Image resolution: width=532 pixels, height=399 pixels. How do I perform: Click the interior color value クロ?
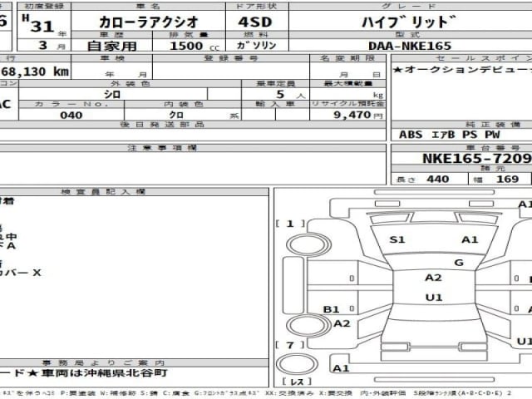point(176,116)
